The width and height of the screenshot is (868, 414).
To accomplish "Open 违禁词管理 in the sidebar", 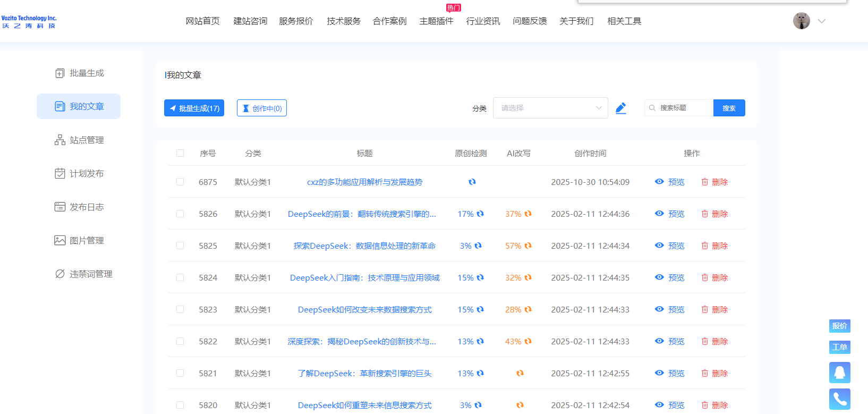I will point(83,274).
